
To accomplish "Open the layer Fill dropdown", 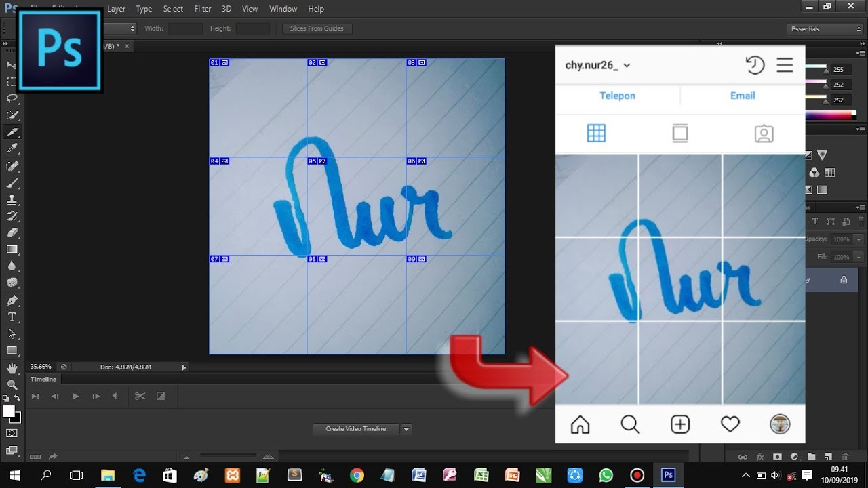I will coord(859,257).
